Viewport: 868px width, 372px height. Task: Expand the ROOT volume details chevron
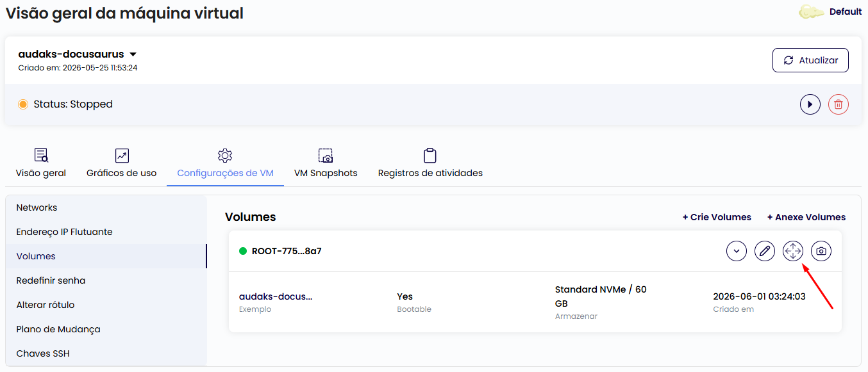tap(737, 251)
